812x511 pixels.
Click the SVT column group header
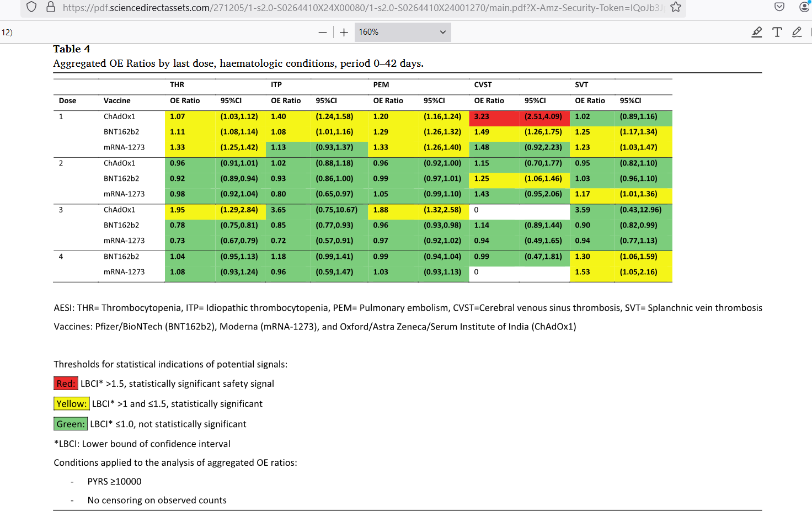click(581, 84)
